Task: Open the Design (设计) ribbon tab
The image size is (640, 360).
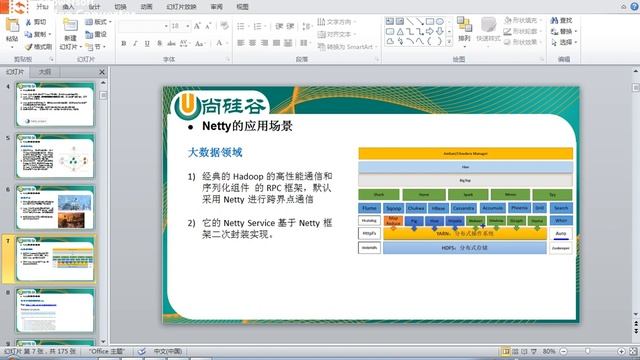Action: click(x=94, y=7)
